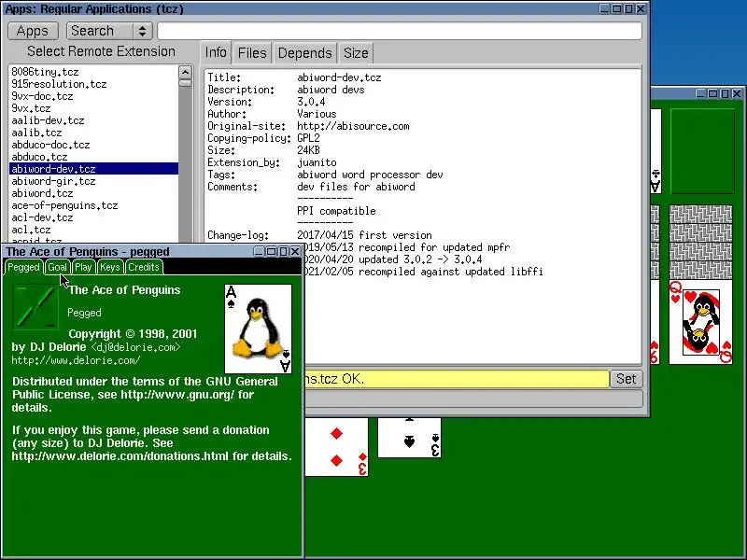Click the Version value 3.0.4

click(311, 102)
